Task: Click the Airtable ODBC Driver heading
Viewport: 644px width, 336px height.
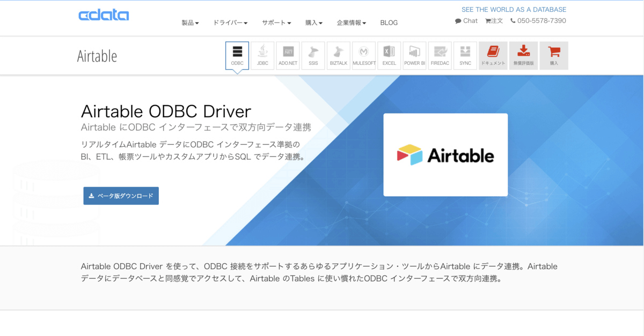Action: (166, 111)
